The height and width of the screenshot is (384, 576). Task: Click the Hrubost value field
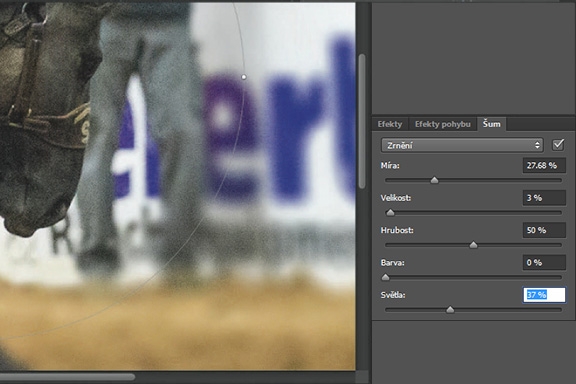tap(544, 230)
